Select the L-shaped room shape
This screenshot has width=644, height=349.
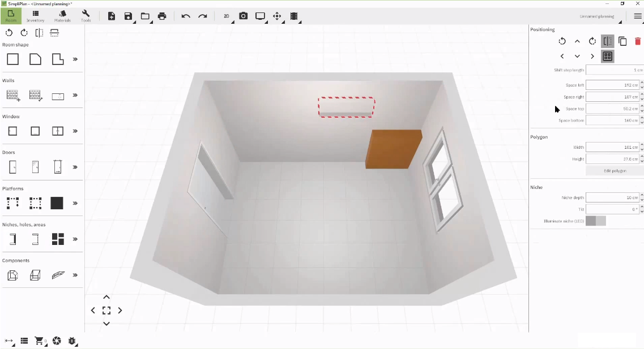click(x=58, y=59)
